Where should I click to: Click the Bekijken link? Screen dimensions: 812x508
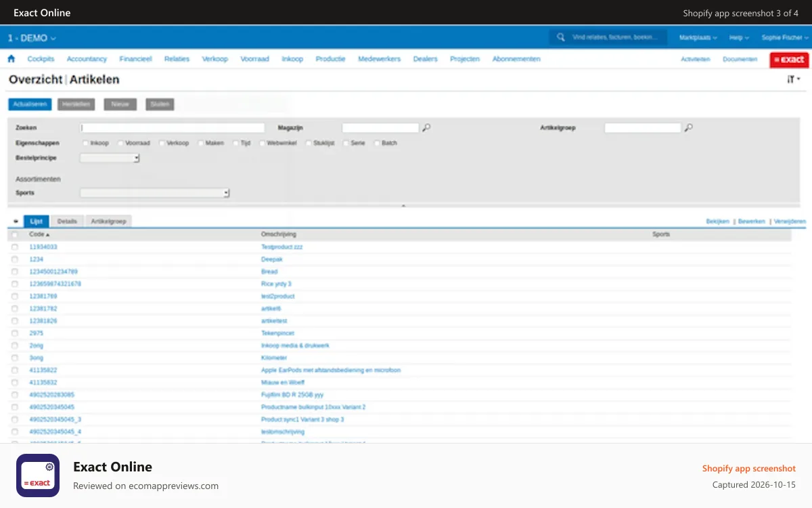[x=717, y=221]
